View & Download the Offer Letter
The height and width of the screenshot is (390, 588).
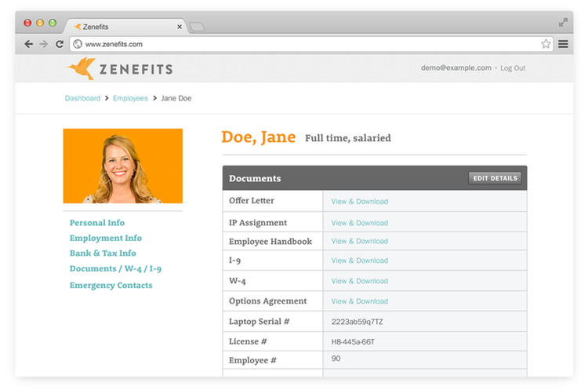pyautogui.click(x=359, y=202)
